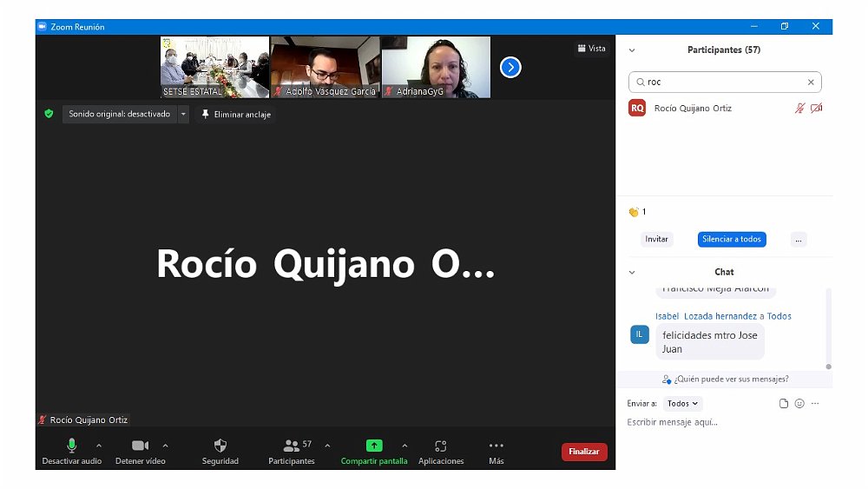The width and height of the screenshot is (868, 489).
Task: Click the file attachment icon in chat
Action: click(784, 404)
